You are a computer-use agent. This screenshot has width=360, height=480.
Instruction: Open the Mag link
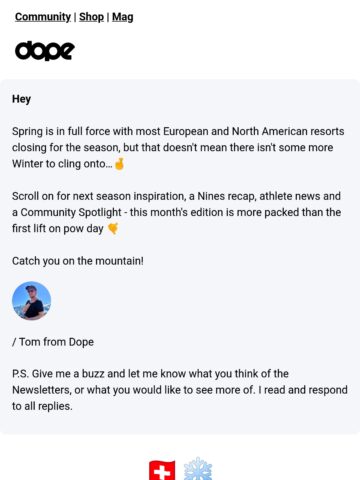pos(122,17)
